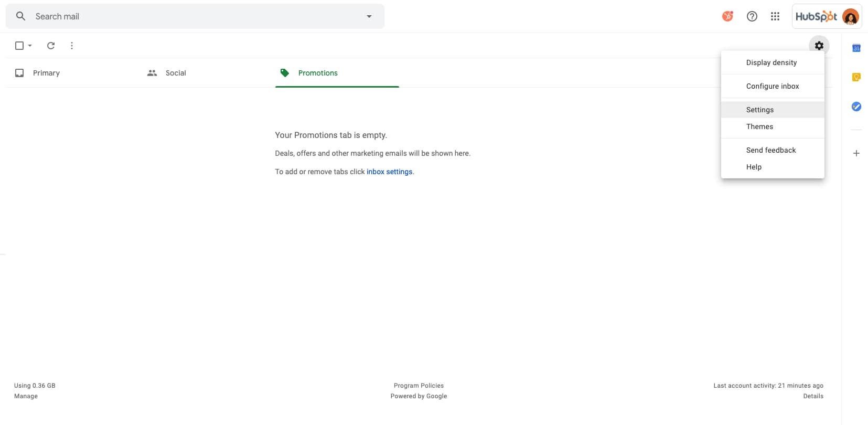Open Google Keep in the side panel
868x425 pixels.
tap(856, 77)
